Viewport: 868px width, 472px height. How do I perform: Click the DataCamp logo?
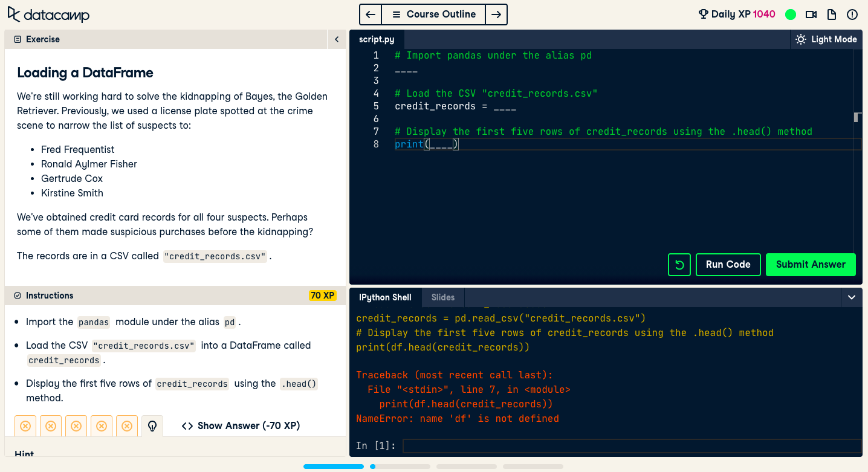coord(48,14)
